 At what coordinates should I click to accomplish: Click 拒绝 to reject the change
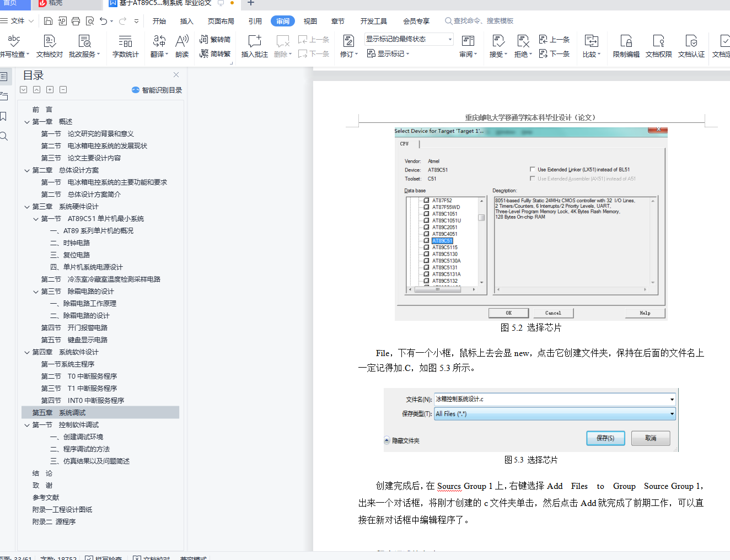tap(523, 46)
